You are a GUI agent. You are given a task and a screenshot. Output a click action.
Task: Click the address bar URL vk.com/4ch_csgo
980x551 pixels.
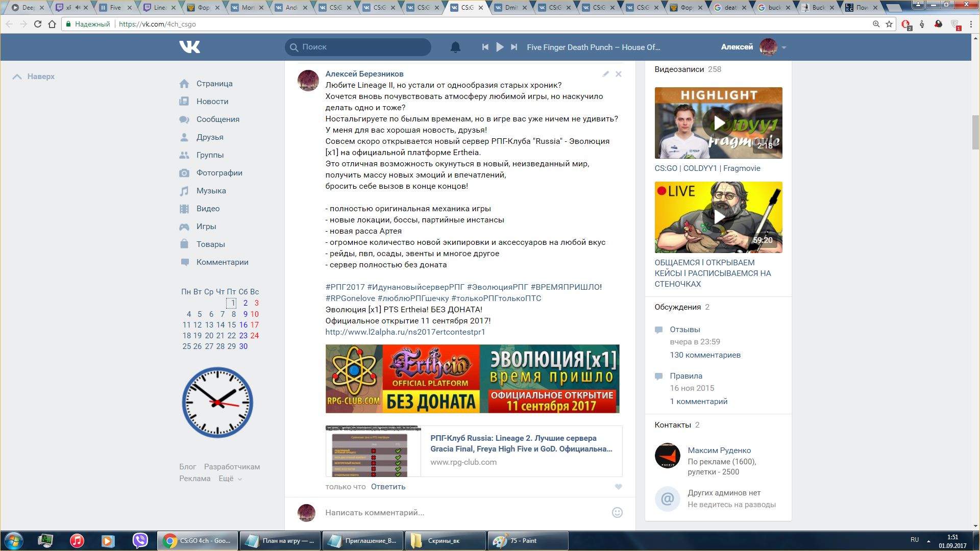click(157, 24)
